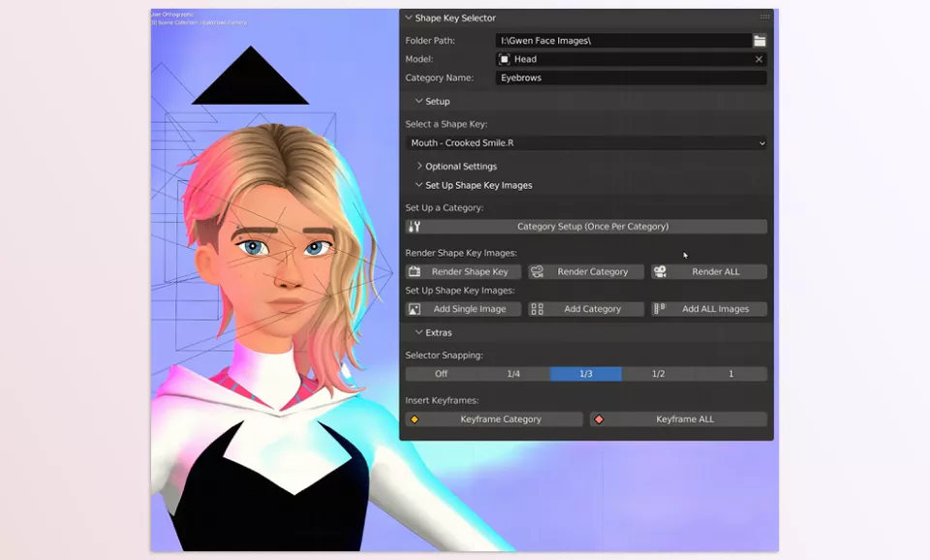Click the Render Category button
Screen dimensions: 930x560
[x=586, y=271]
